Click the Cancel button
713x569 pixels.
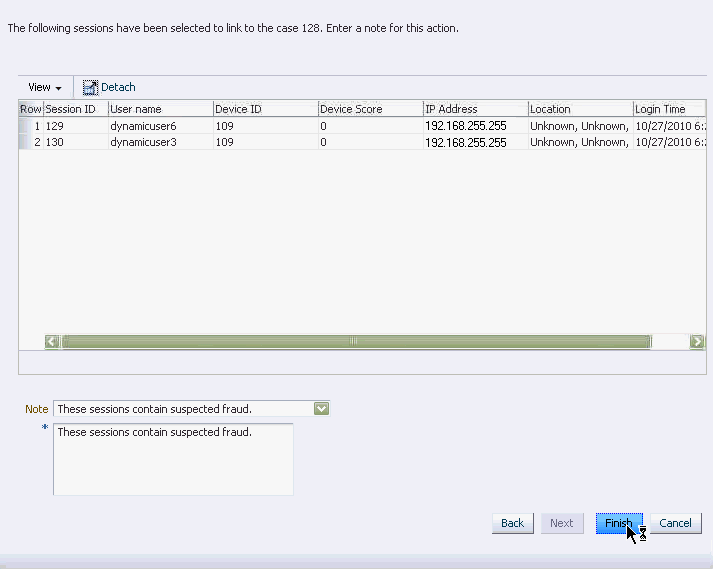tap(676, 523)
